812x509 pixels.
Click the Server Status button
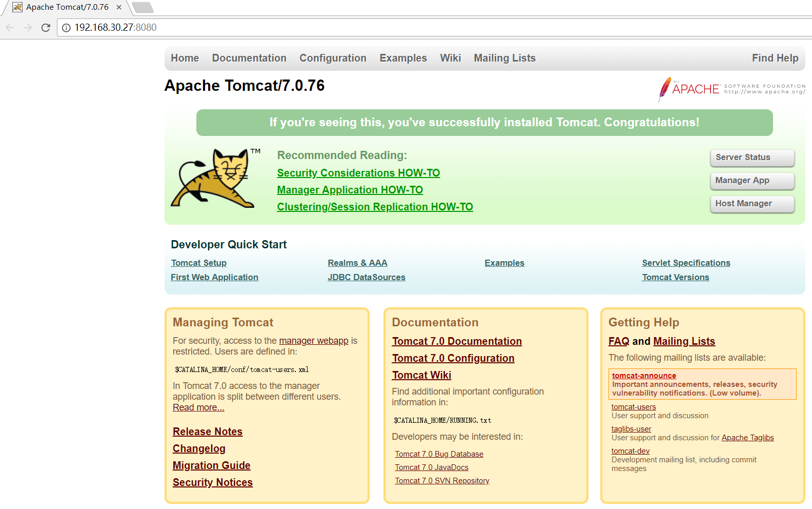coord(752,158)
